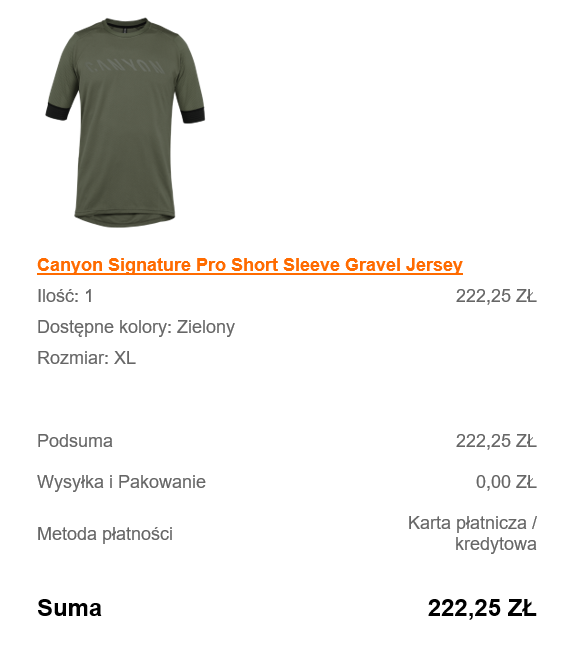Click the Podsuma amount 222,25 ZŁ
The image size is (576, 661).
click(496, 441)
